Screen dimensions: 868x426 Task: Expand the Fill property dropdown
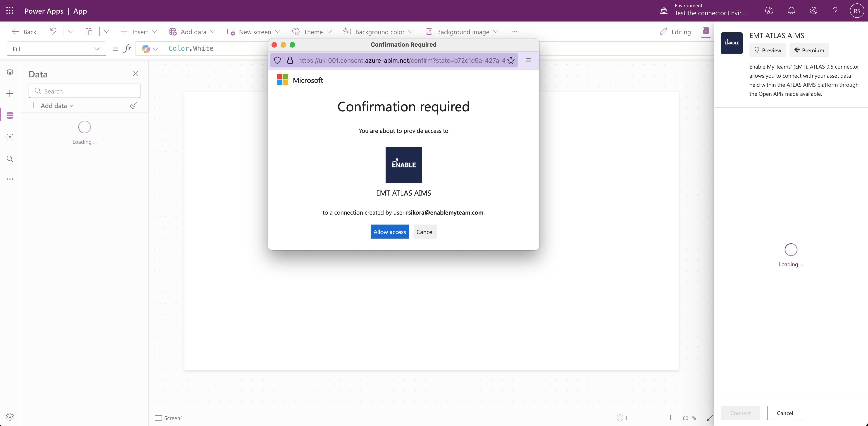pos(56,49)
